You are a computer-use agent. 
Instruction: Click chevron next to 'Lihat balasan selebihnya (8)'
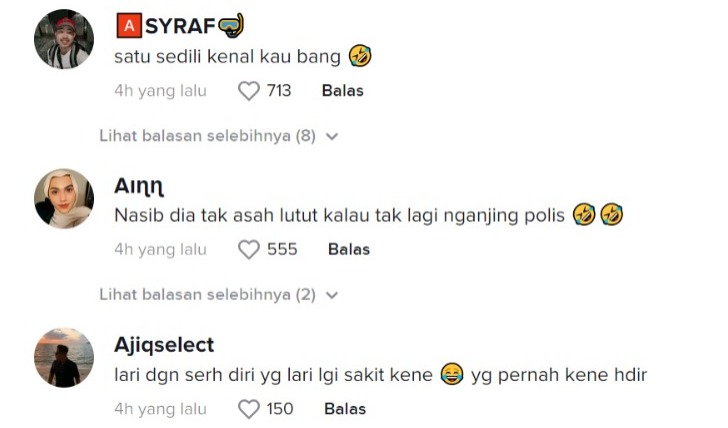coord(332,136)
